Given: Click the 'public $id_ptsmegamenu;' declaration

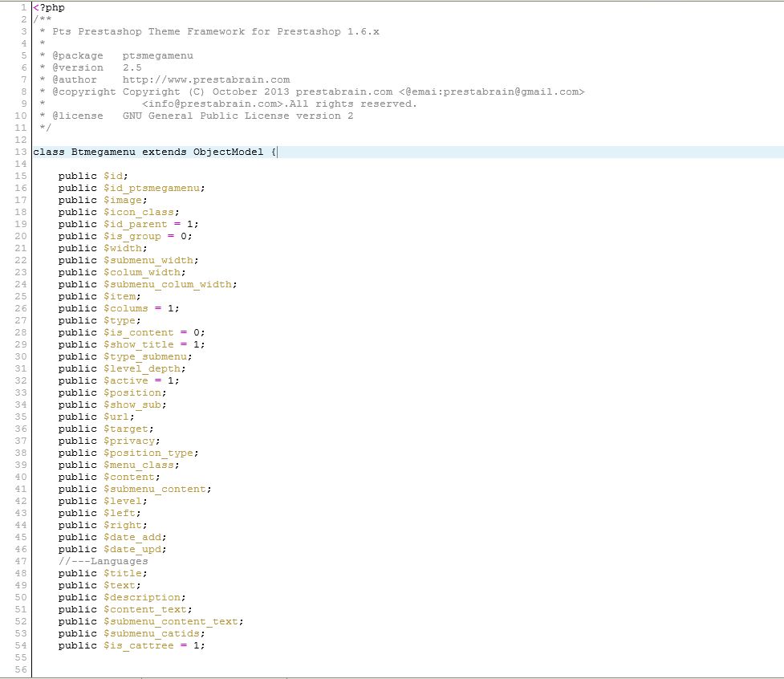Looking at the screenshot, I should 132,188.
